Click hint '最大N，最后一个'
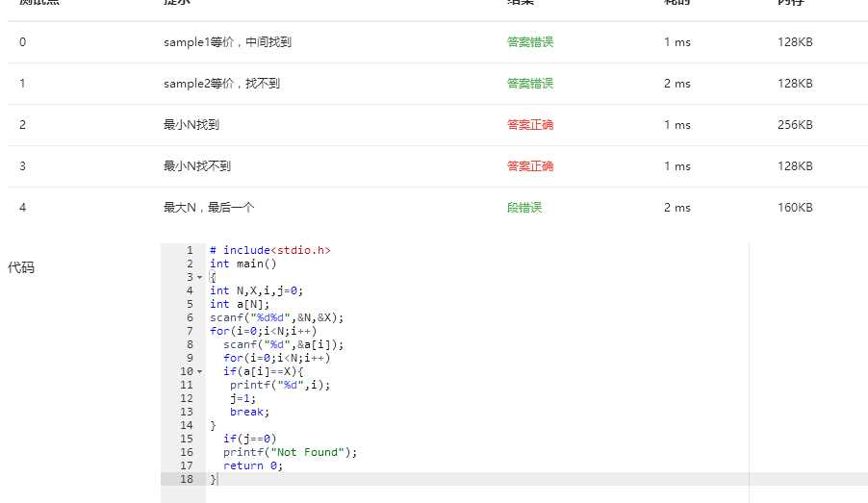This screenshot has height=503, width=868. tap(209, 208)
